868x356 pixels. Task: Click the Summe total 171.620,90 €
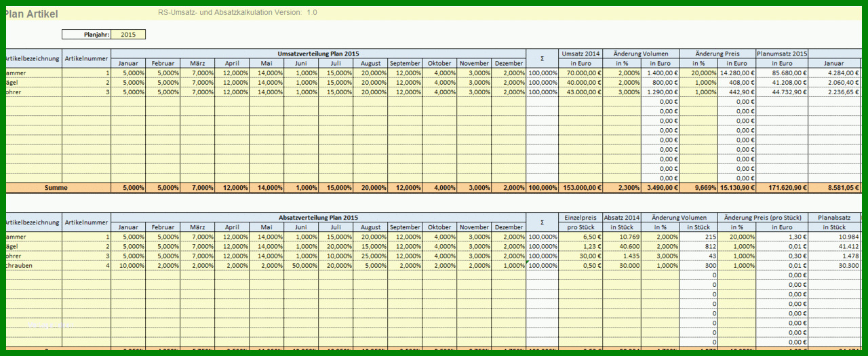[782, 187]
